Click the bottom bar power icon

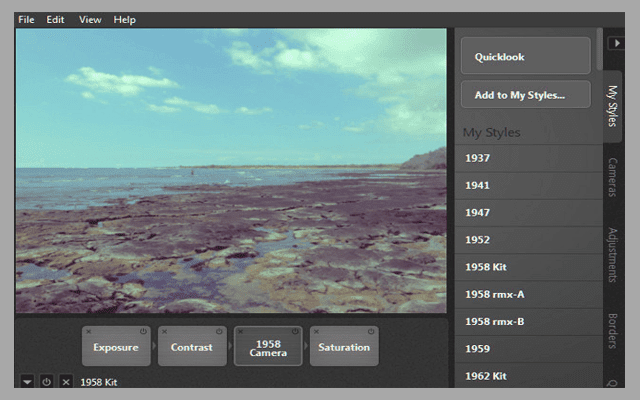pyautogui.click(x=46, y=382)
